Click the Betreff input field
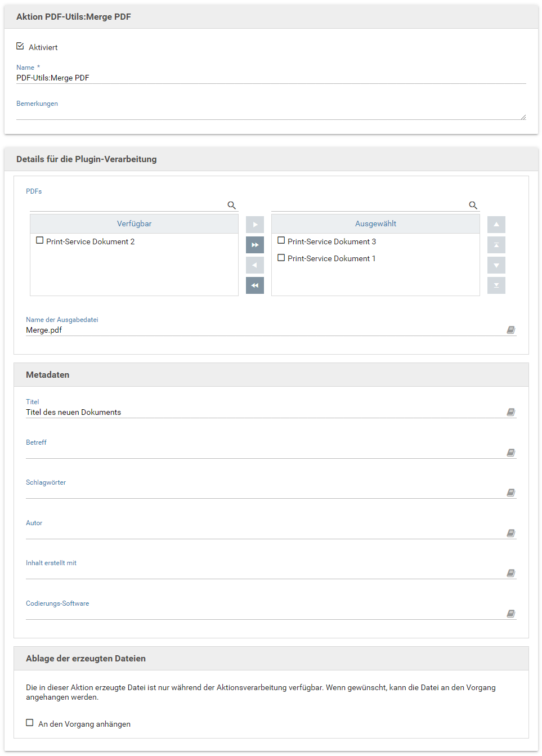 pos(265,453)
